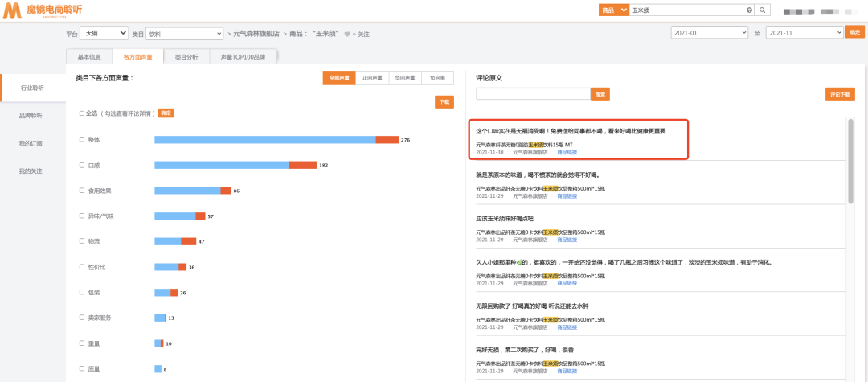Click the 食用效果 bar in the chart
Screen dimensions: 868x382
(x=193, y=191)
